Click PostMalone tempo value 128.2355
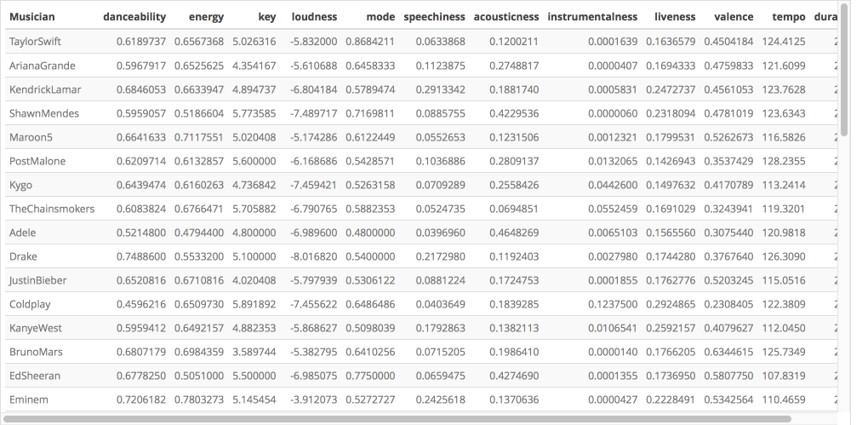This screenshot has height=425, width=868. pyautogui.click(x=784, y=161)
